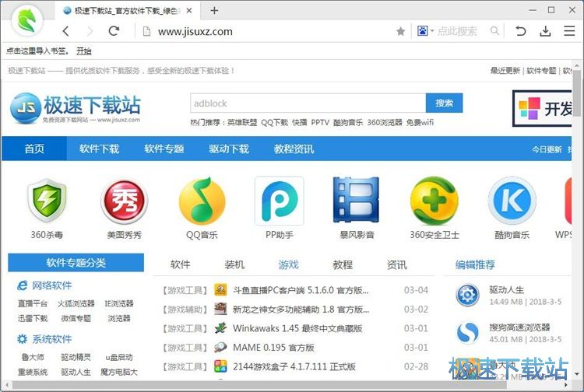Click hot recommendation 英雄联盟
The height and width of the screenshot is (392, 584).
tap(242, 122)
